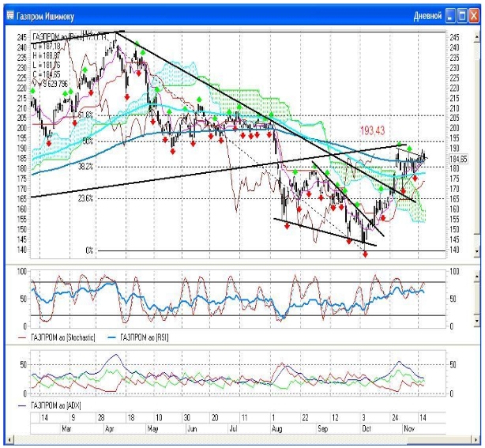Viewport: 485px width, 448px height.
Task: Click the Дневной timeframe label
Action: click(x=427, y=16)
